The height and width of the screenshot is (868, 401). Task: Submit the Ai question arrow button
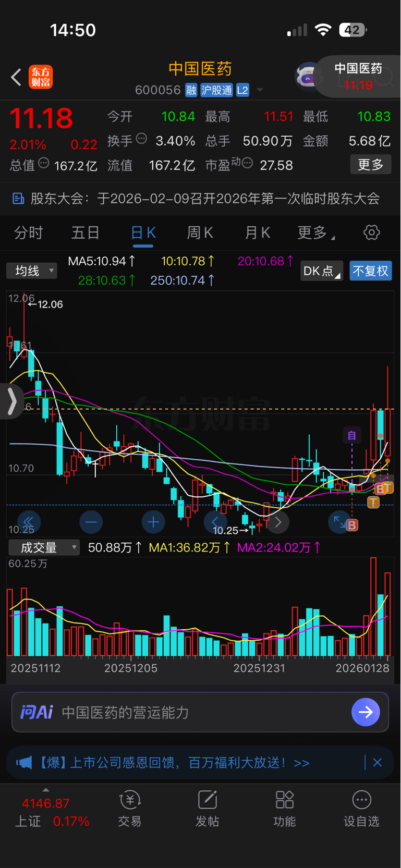[366, 712]
